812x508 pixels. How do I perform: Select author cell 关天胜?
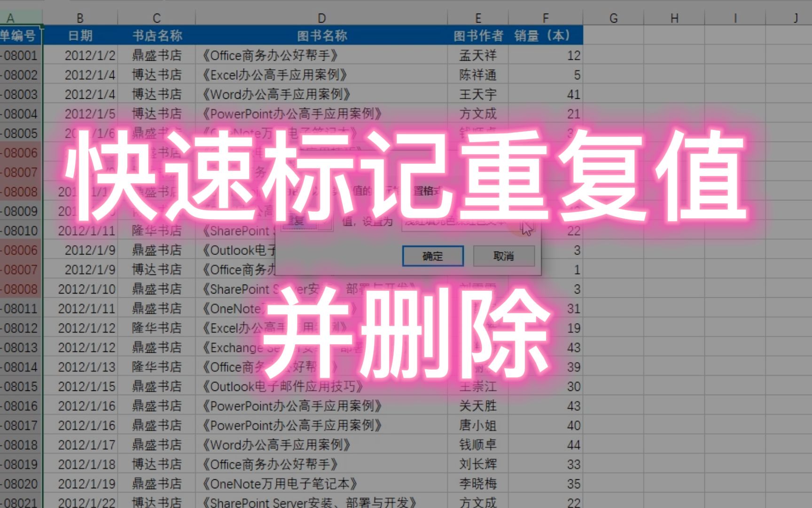pos(478,405)
